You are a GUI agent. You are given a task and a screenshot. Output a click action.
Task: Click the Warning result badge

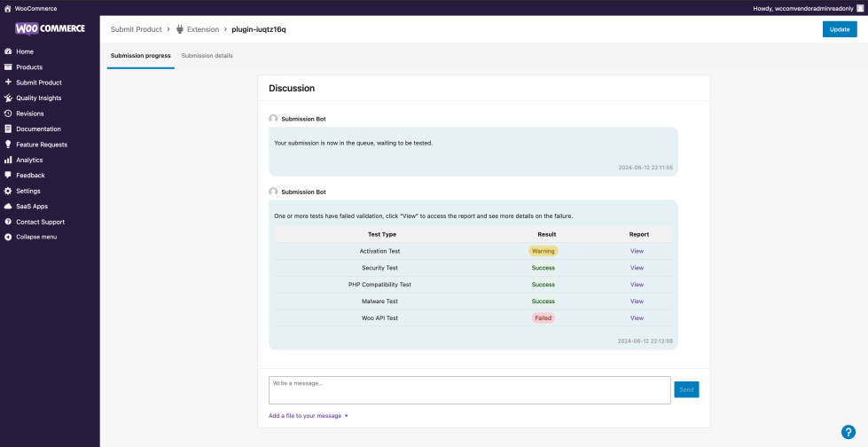(543, 251)
